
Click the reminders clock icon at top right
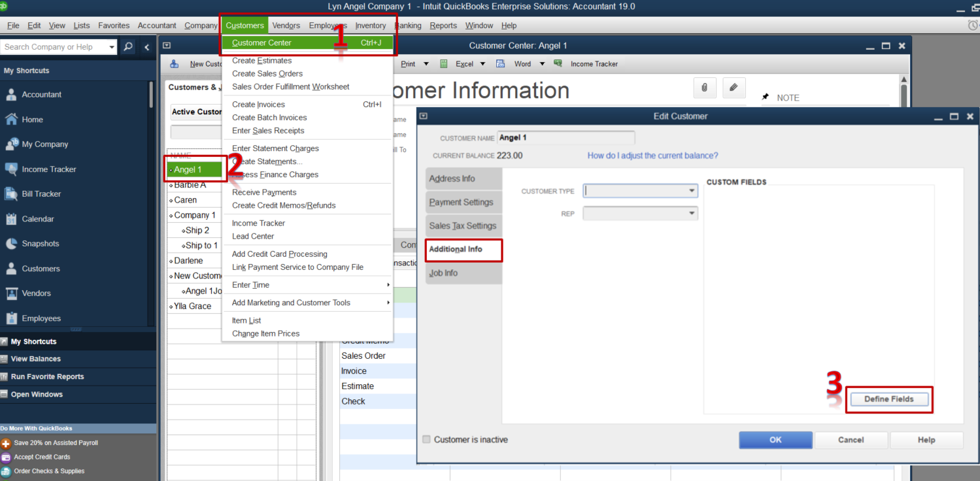[x=973, y=25]
